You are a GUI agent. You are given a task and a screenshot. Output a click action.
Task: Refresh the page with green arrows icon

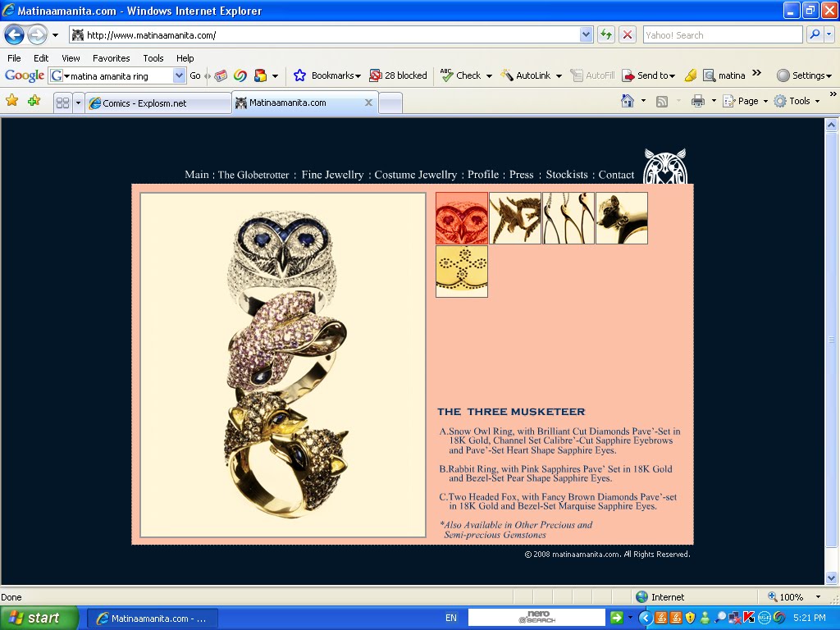point(606,35)
